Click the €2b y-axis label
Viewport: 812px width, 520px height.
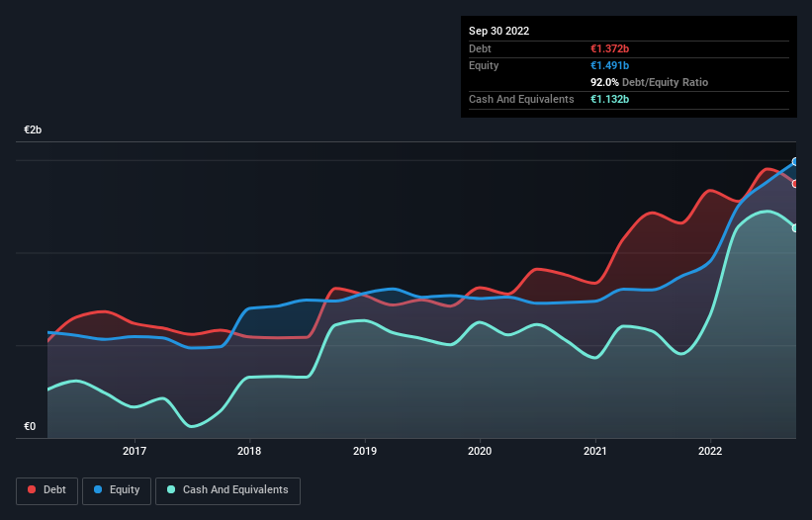click(33, 130)
